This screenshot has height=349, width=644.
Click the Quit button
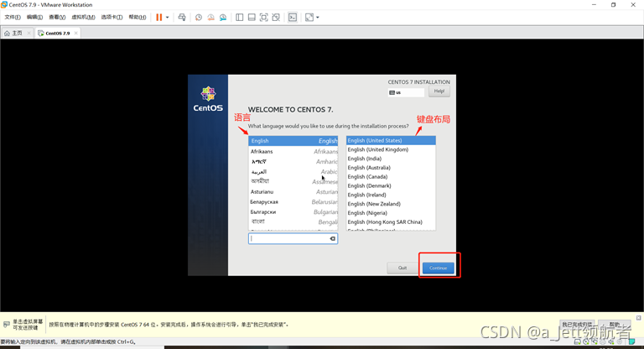point(402,268)
